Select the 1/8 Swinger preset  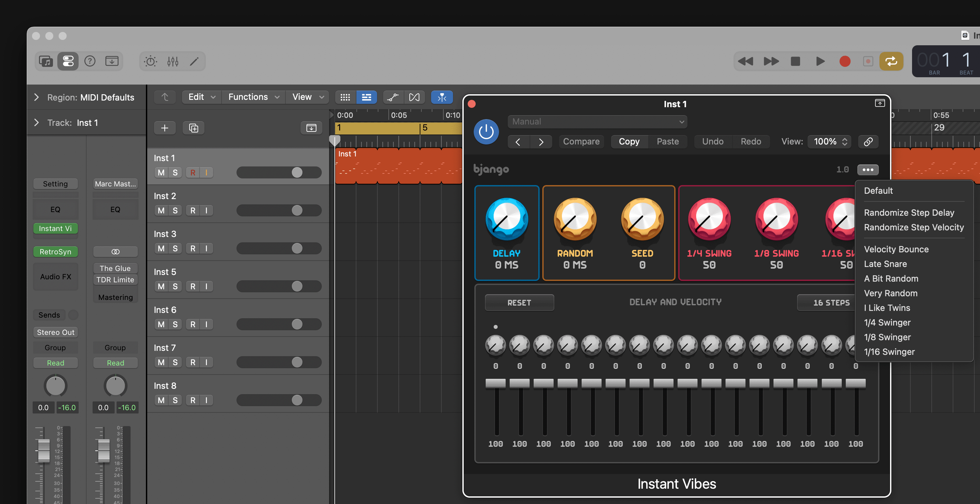click(887, 338)
